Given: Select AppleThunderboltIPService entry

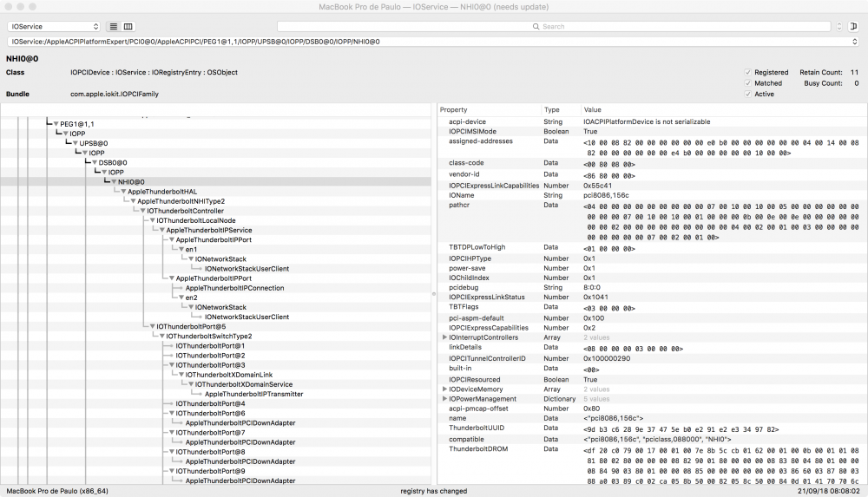Looking at the screenshot, I should 209,230.
